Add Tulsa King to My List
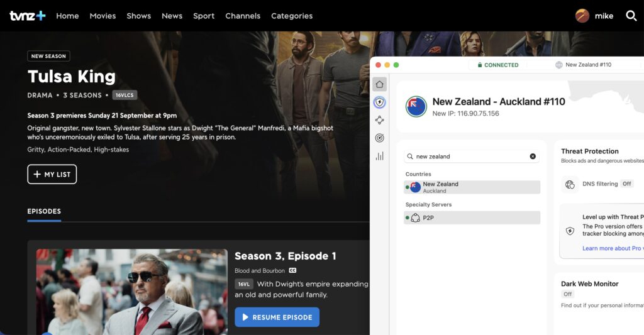The height and width of the screenshot is (335, 644). click(52, 174)
